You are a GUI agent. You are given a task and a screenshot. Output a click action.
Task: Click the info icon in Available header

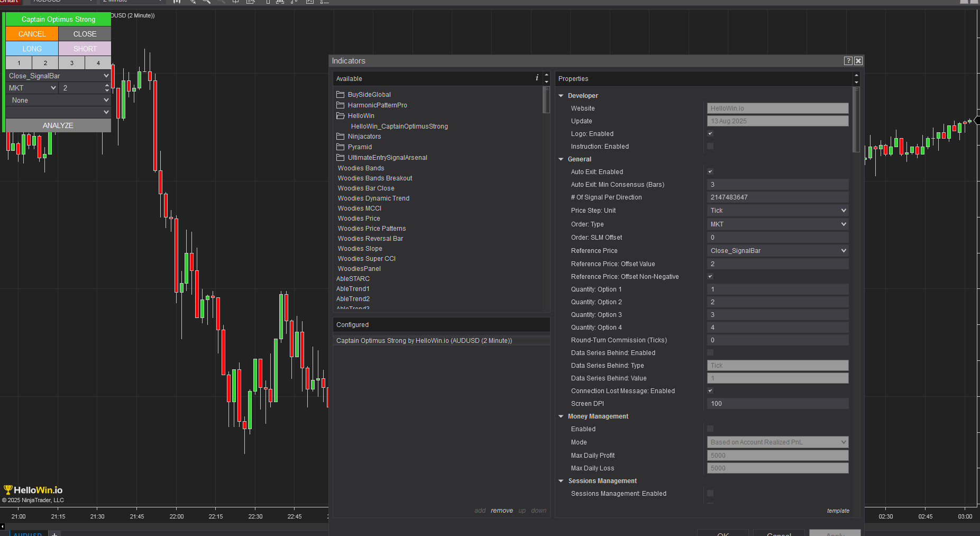(537, 78)
